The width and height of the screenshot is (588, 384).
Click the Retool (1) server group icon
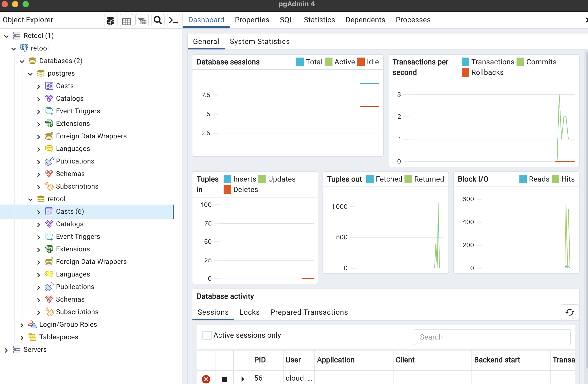click(17, 36)
